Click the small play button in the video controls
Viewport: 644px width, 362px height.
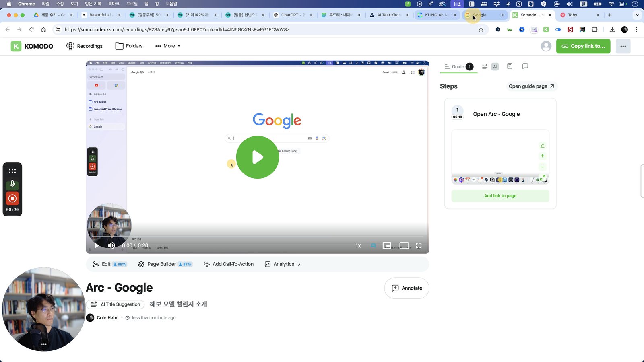click(x=97, y=245)
